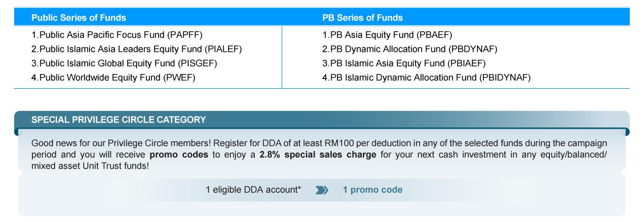
Task: Choose PB Dynamic Allocation Fund (PBDYNAF)
Action: (410, 50)
